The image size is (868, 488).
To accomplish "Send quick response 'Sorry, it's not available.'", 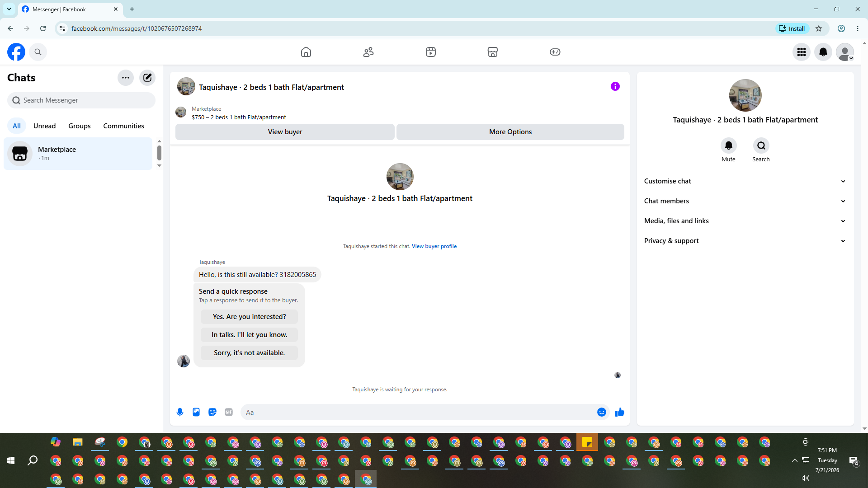I will tap(249, 353).
